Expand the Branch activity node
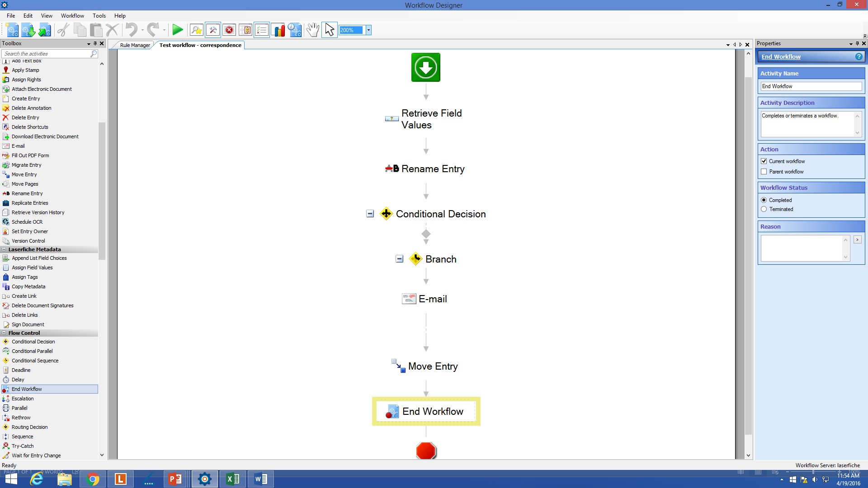 pyautogui.click(x=398, y=258)
